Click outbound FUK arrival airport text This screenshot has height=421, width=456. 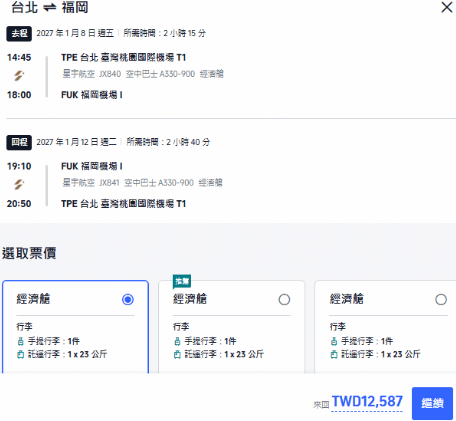point(92,95)
